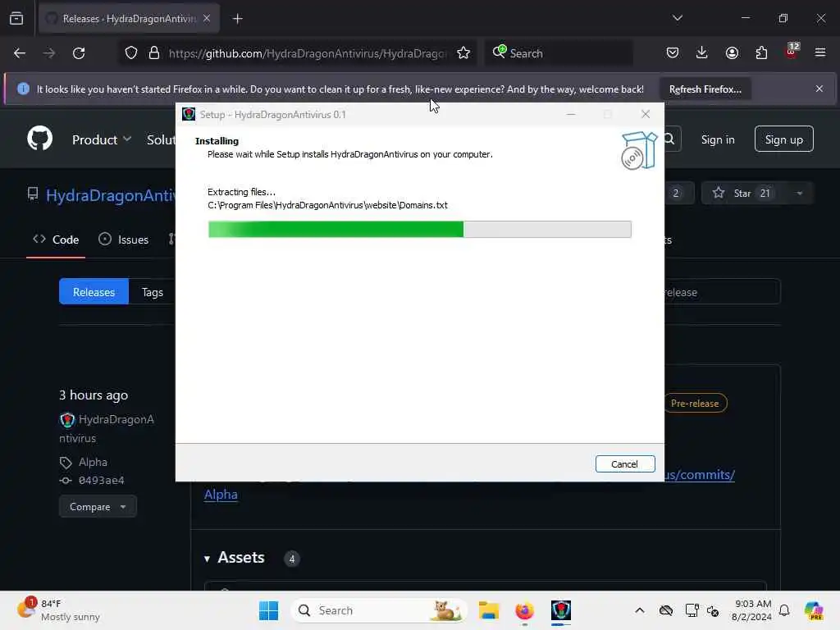Viewport: 840px width, 630px height.
Task: Open the list all tabs dropdown
Action: (677, 18)
